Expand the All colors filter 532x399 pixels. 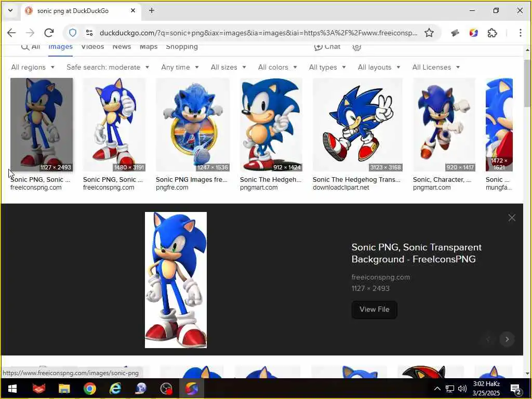point(277,67)
